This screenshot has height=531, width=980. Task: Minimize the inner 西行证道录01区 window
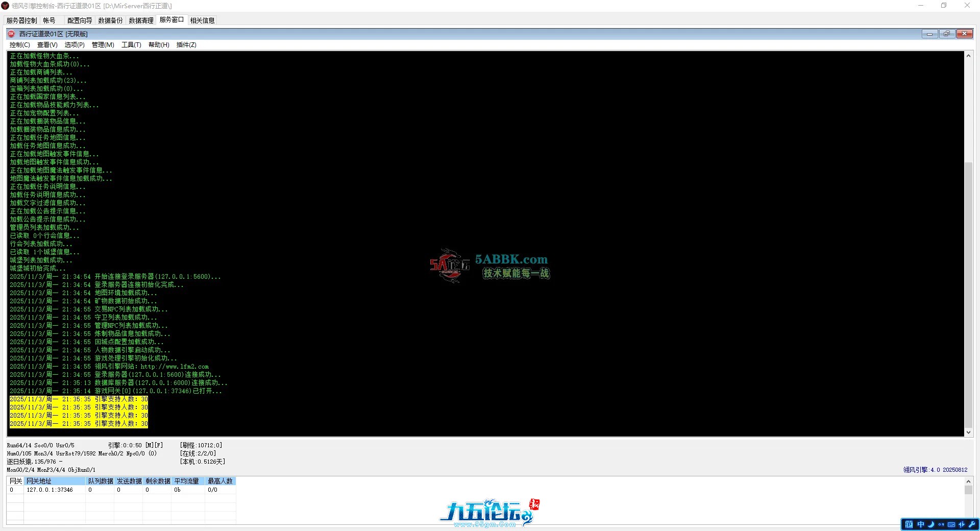tap(929, 34)
